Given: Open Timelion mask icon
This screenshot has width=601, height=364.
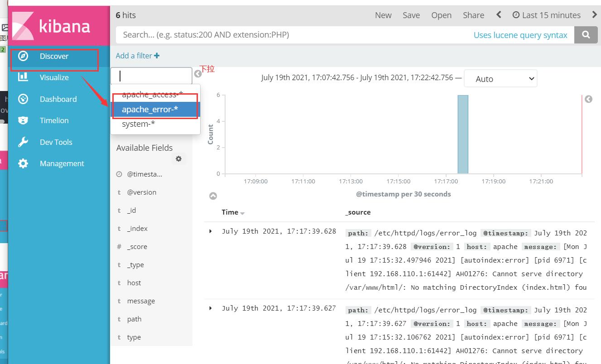Looking at the screenshot, I should coord(23,120).
